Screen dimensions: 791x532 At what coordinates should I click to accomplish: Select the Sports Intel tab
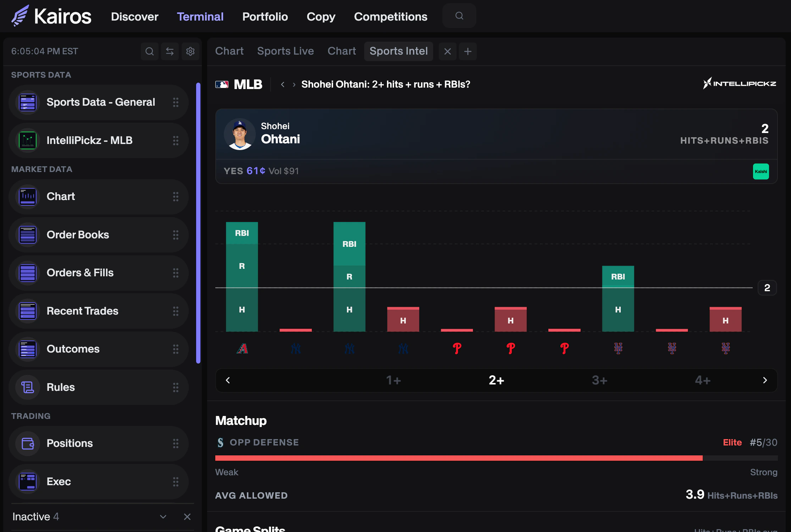click(x=398, y=51)
